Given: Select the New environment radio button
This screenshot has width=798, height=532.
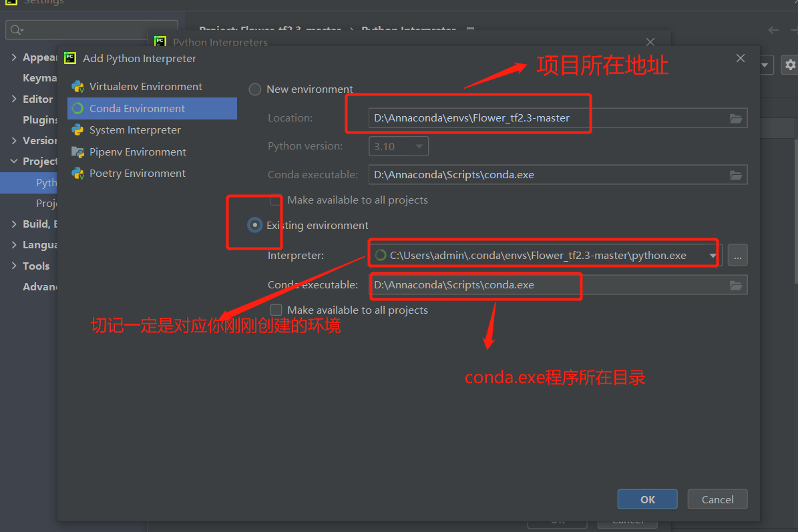Looking at the screenshot, I should (x=255, y=89).
